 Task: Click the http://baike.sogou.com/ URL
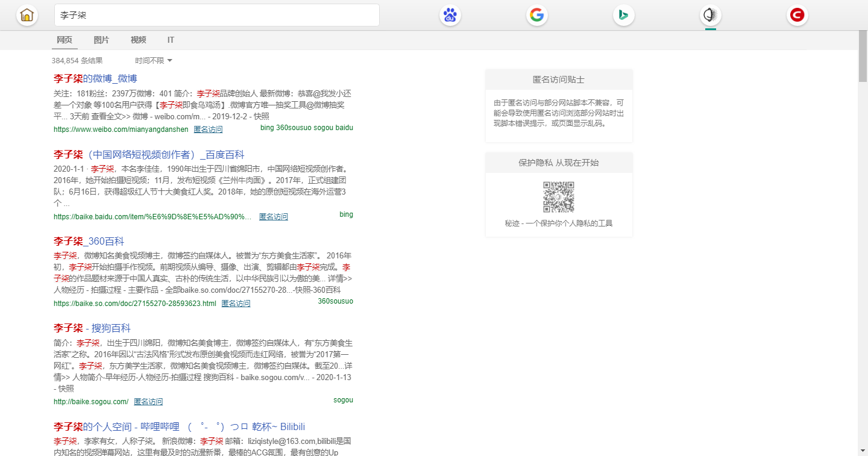(91, 402)
